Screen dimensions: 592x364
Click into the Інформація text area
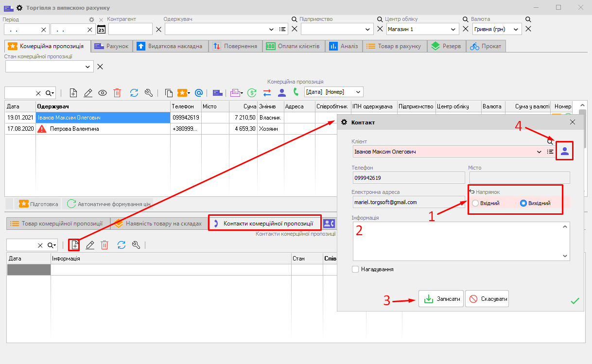pos(457,241)
